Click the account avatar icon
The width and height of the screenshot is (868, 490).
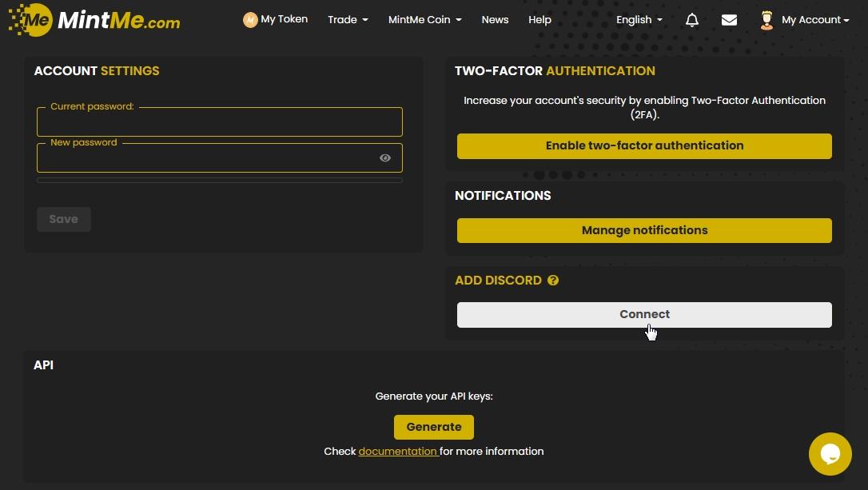tap(766, 20)
